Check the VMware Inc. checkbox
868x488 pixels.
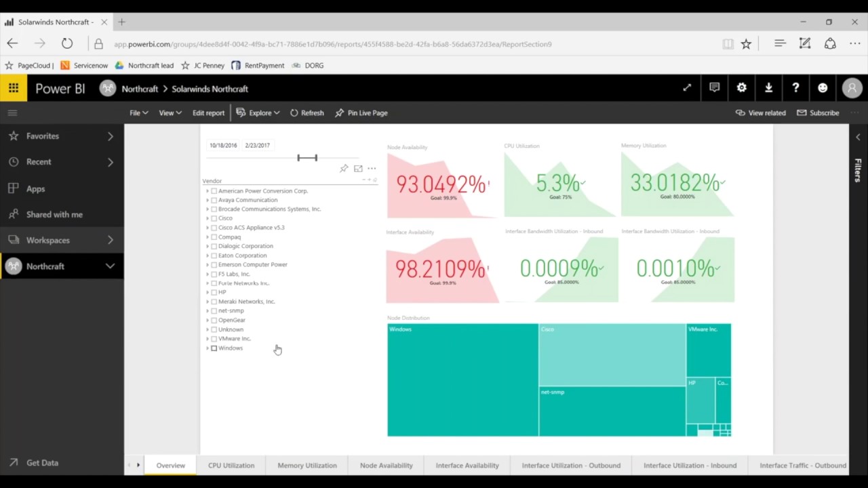214,338
